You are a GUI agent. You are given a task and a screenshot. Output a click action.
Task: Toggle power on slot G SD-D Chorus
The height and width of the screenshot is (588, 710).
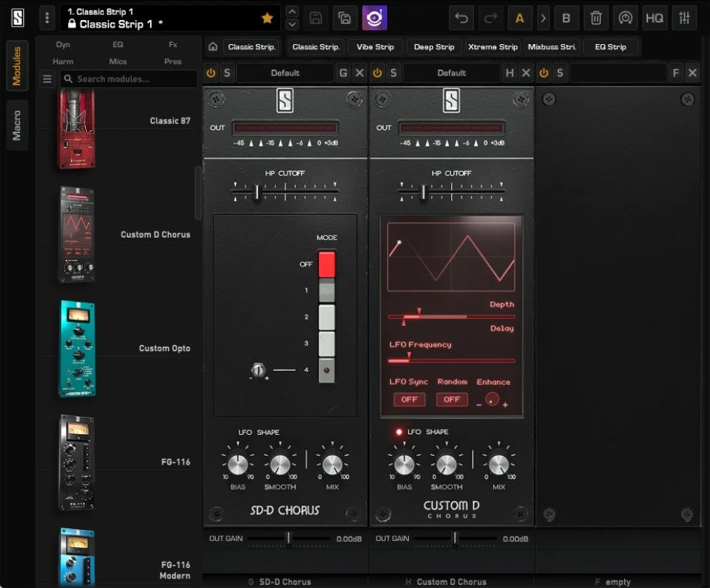tap(211, 73)
